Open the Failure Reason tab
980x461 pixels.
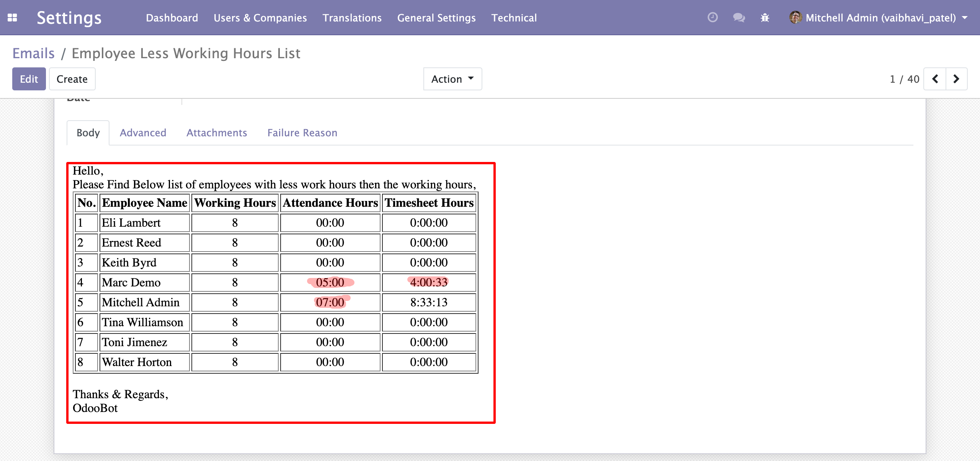click(302, 132)
